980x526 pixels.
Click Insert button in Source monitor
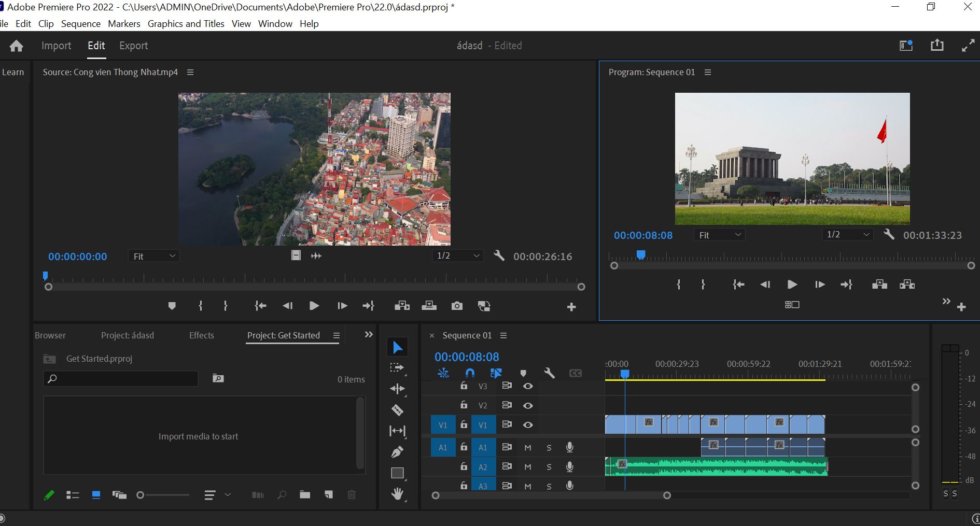[402, 306]
